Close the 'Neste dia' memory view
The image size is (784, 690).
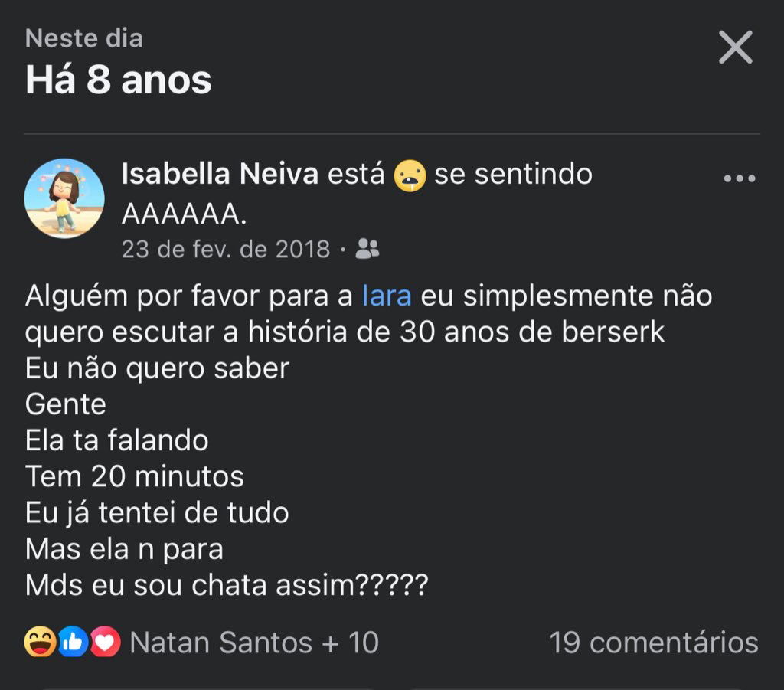click(735, 48)
